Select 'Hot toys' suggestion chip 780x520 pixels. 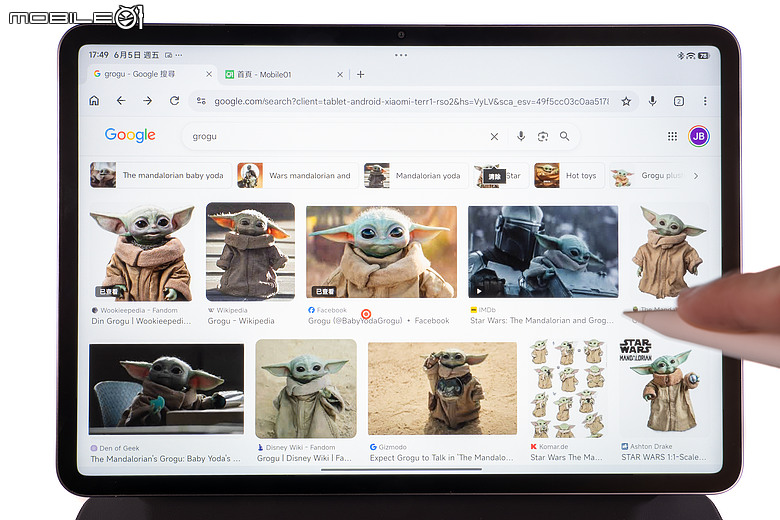[569, 175]
